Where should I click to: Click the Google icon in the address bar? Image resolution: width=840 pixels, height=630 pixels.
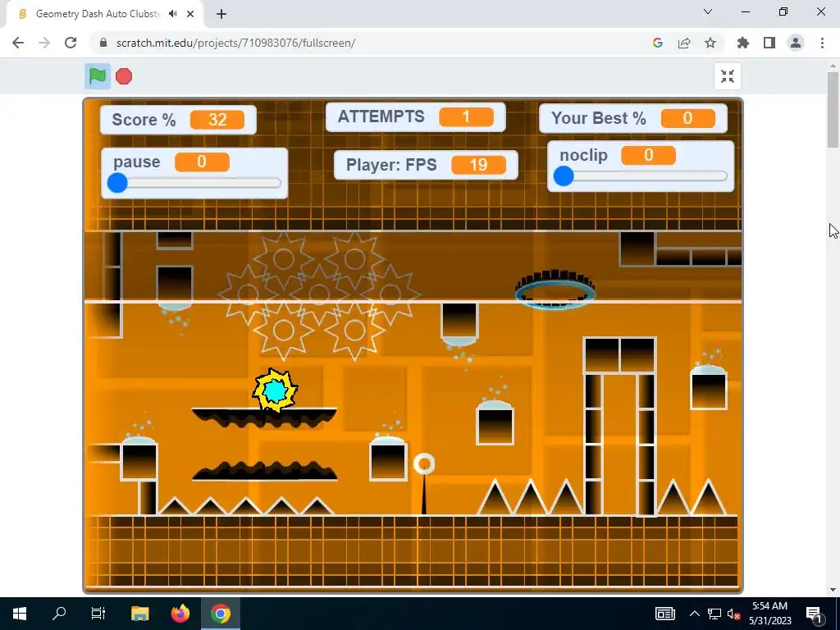pyautogui.click(x=658, y=43)
